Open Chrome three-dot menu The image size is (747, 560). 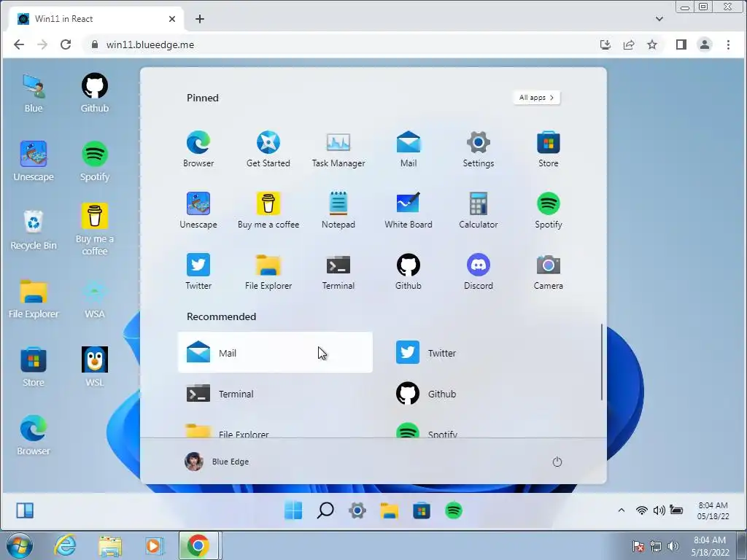tap(728, 44)
